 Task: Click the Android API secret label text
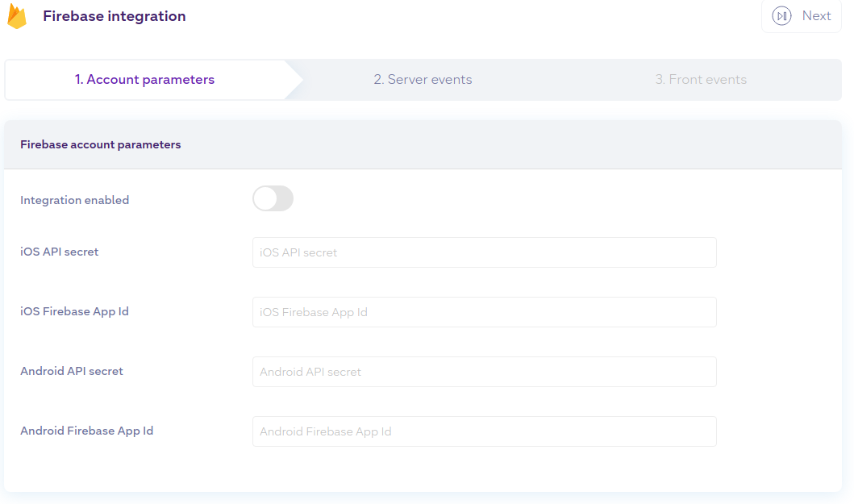coord(72,371)
